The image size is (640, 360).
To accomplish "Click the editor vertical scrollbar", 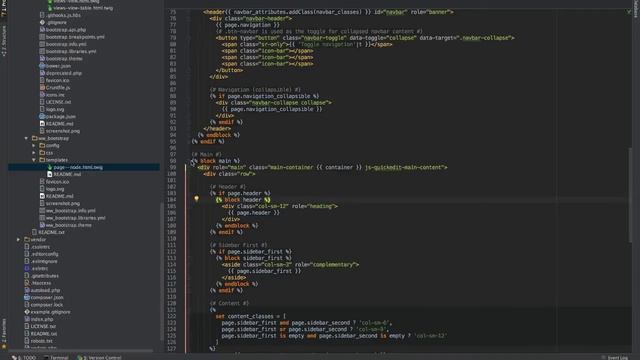I will [630, 196].
